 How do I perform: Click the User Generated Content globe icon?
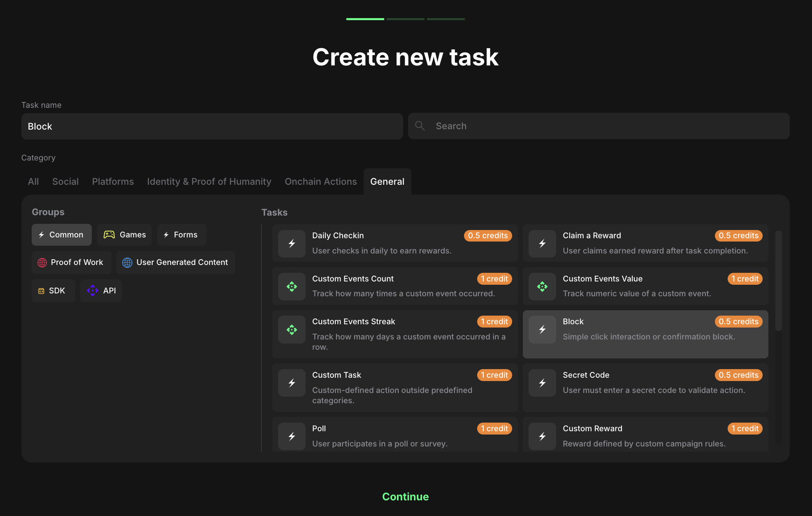(127, 263)
